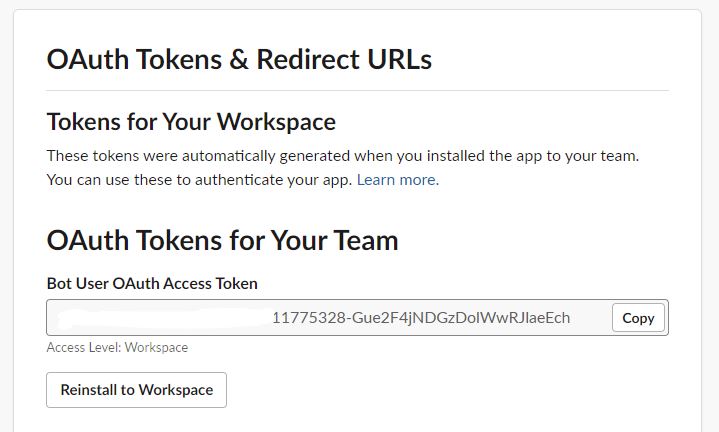
Task: Select the Bot User OAuth Access Token label
Action: tap(152, 283)
